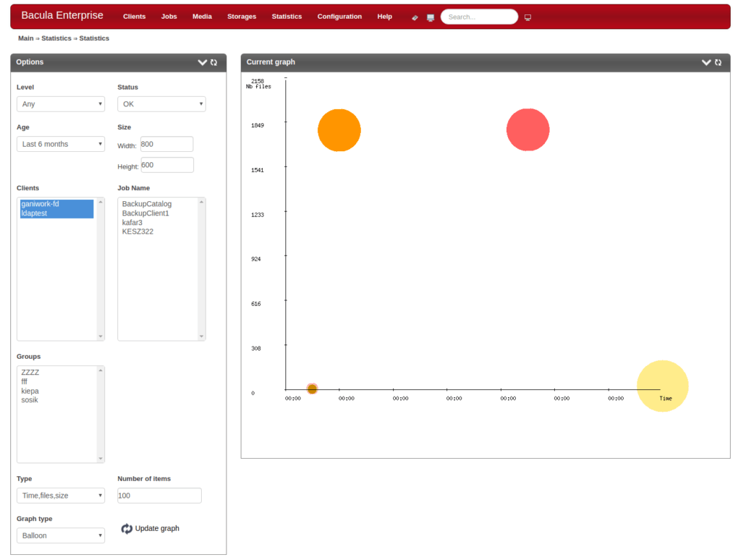Image resolution: width=741 pixels, height=560 pixels.
Task: Click inside the Width input field
Action: click(166, 144)
